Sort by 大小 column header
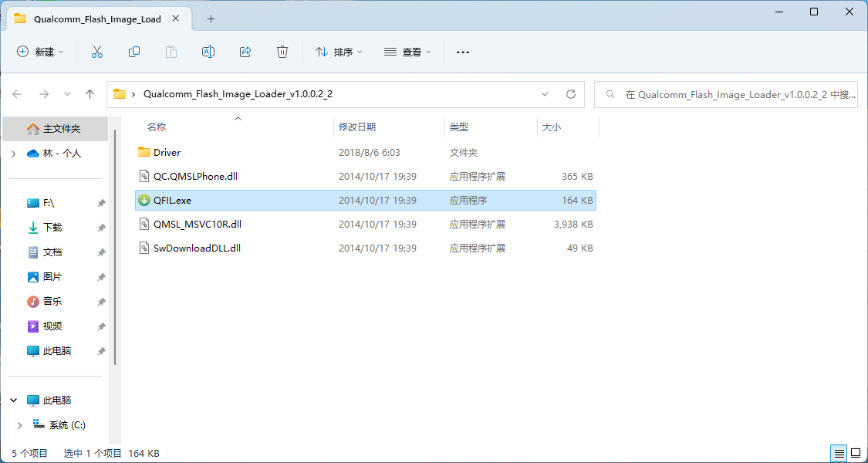868x463 pixels. click(552, 127)
